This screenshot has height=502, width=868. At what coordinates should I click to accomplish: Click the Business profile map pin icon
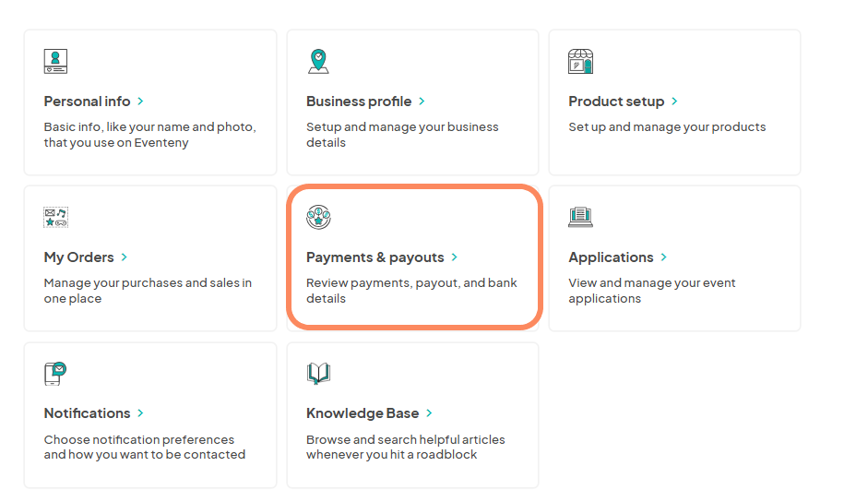[x=318, y=62]
